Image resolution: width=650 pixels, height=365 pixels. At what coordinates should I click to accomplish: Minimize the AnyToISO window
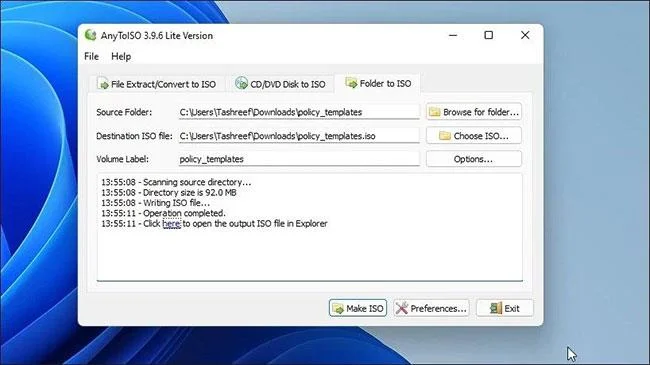click(453, 35)
